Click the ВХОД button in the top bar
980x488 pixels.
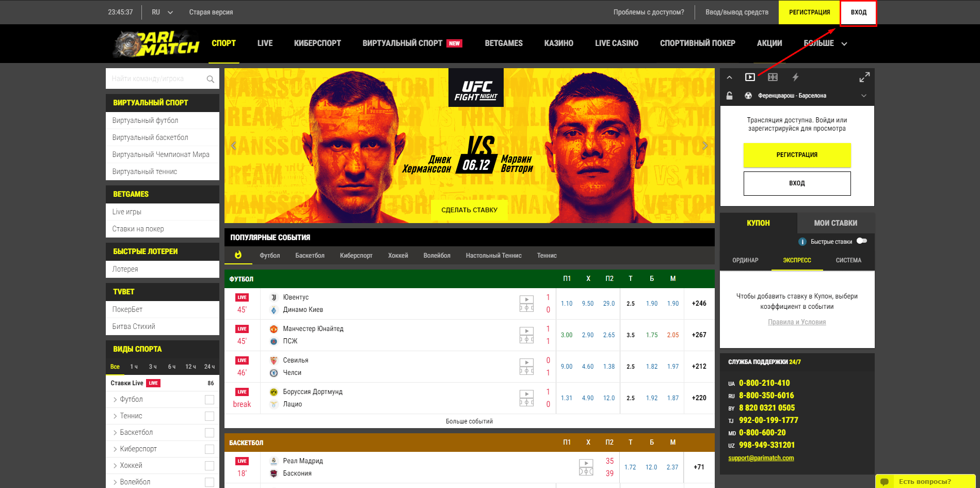(x=858, y=12)
